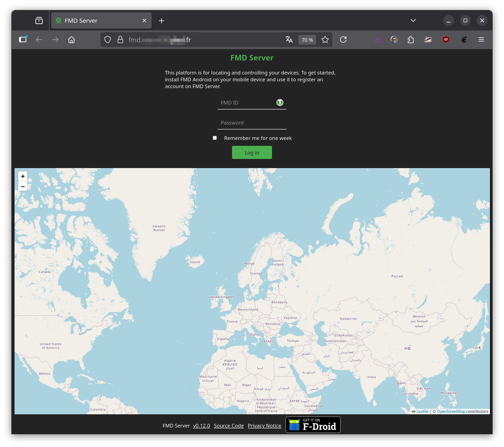Click the page translation icon in address bar
The height and width of the screenshot is (447, 504).
pos(289,40)
